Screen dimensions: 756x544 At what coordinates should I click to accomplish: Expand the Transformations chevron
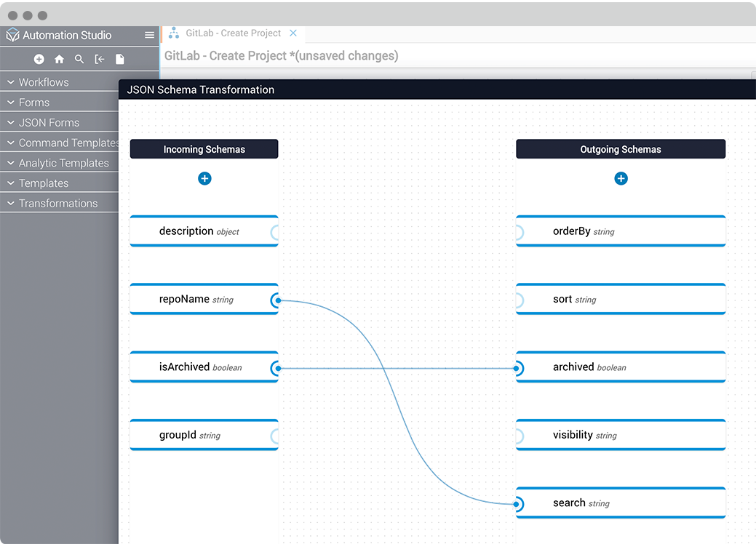10,204
